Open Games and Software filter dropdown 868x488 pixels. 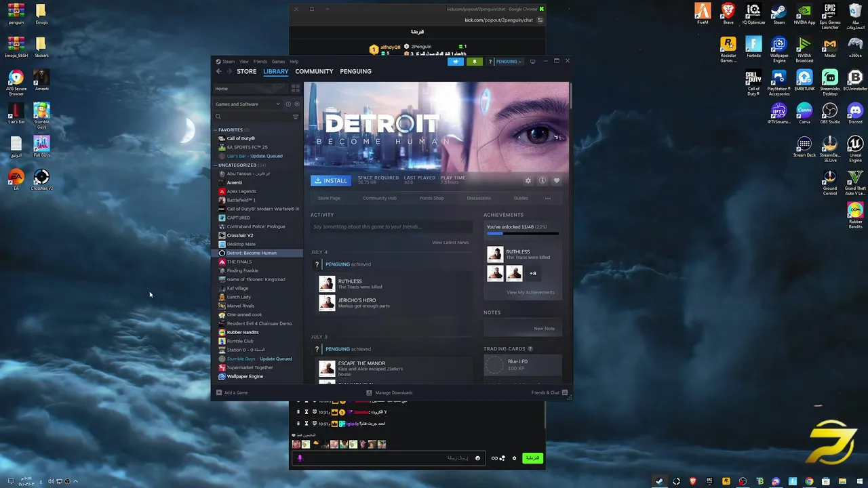coord(248,104)
